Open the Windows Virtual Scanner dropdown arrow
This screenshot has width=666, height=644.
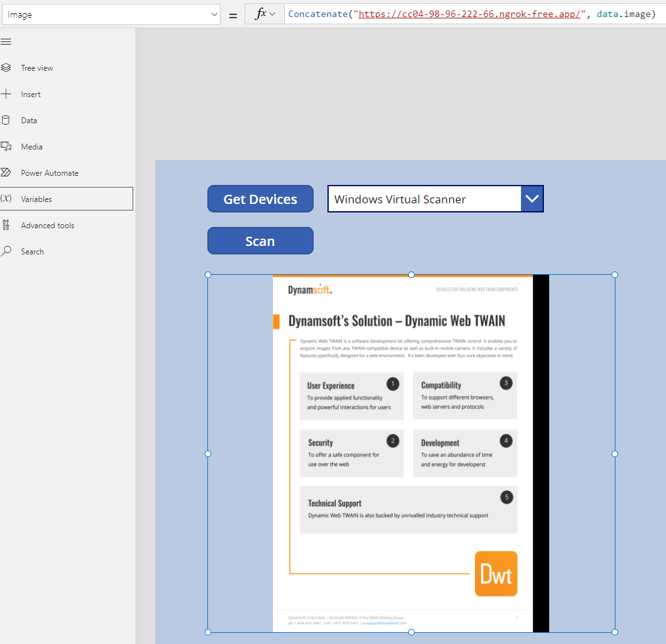[x=532, y=199]
